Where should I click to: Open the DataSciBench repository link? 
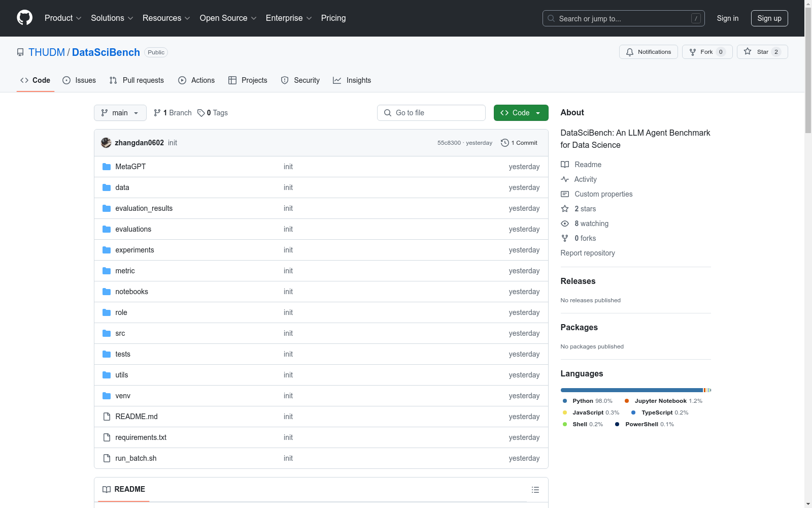tap(106, 52)
